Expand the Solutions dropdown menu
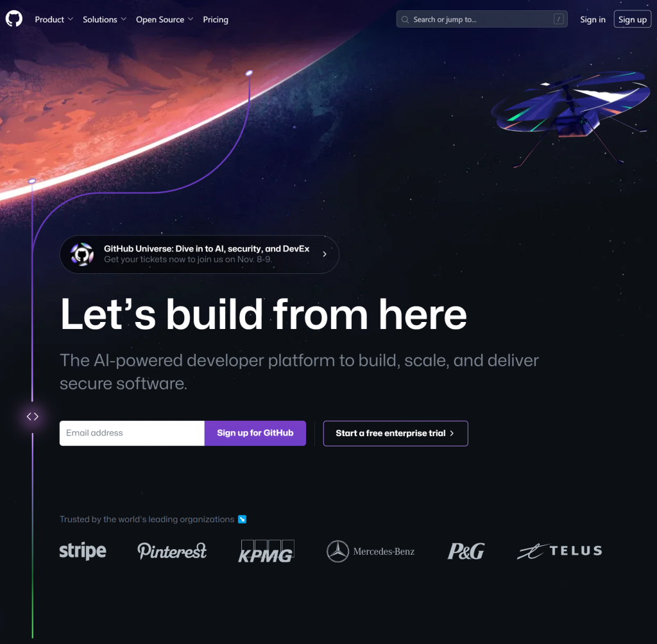Image resolution: width=657 pixels, height=644 pixels. pos(105,19)
